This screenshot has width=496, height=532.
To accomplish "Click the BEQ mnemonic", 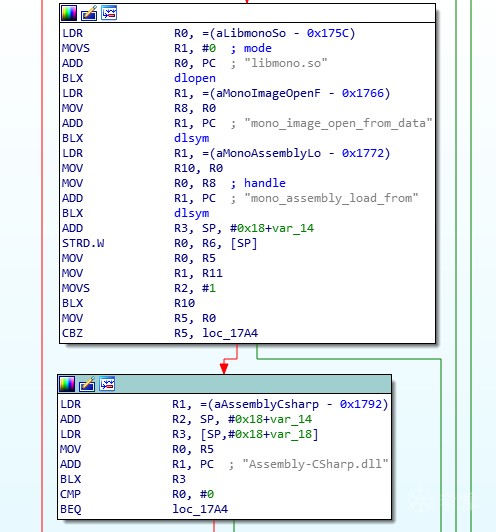I will [71, 509].
